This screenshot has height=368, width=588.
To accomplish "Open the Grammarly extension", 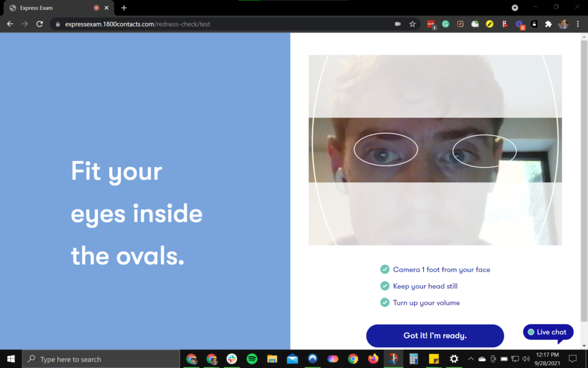I will point(446,24).
